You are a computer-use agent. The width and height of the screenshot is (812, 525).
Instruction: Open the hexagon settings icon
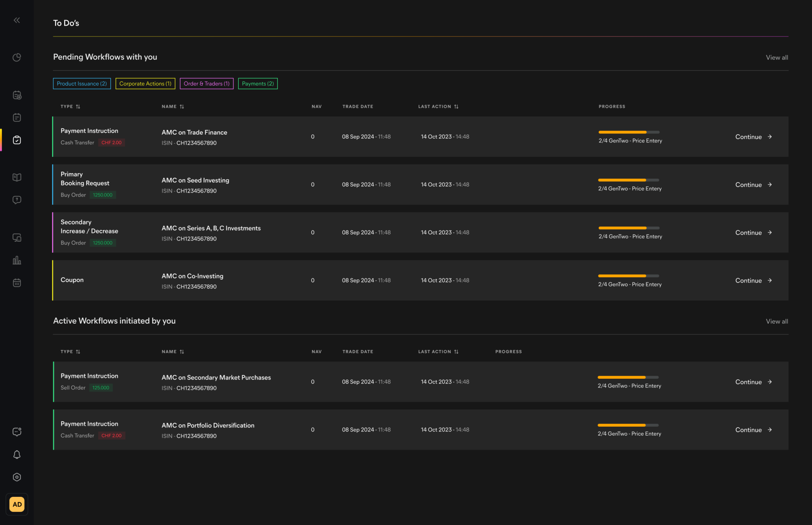(17, 477)
